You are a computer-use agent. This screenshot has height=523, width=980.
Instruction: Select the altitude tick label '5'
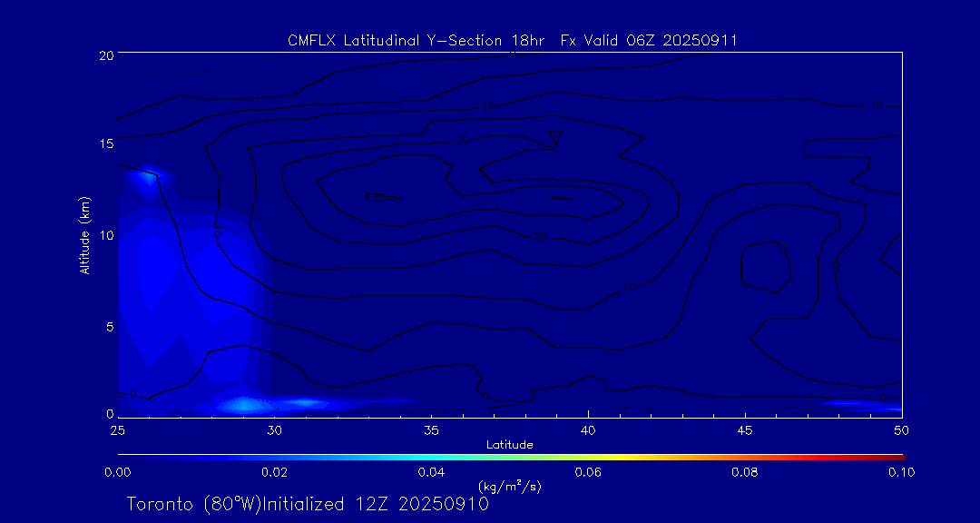[x=110, y=326]
